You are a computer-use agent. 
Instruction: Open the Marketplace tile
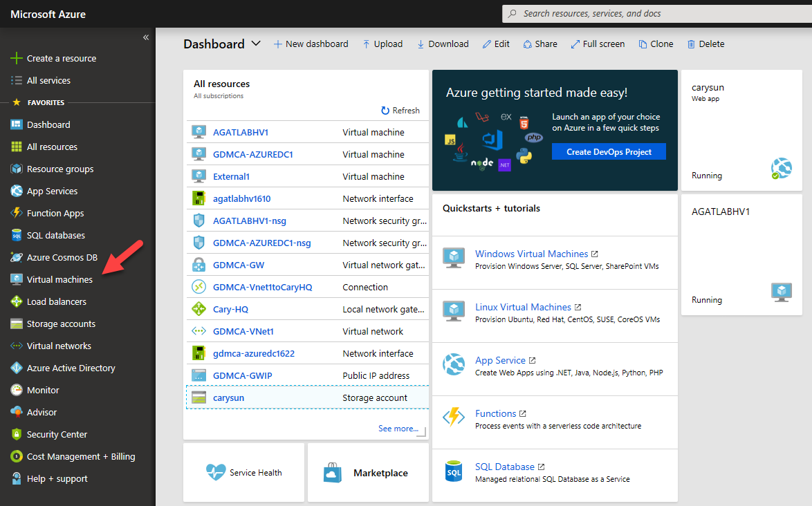coord(368,472)
